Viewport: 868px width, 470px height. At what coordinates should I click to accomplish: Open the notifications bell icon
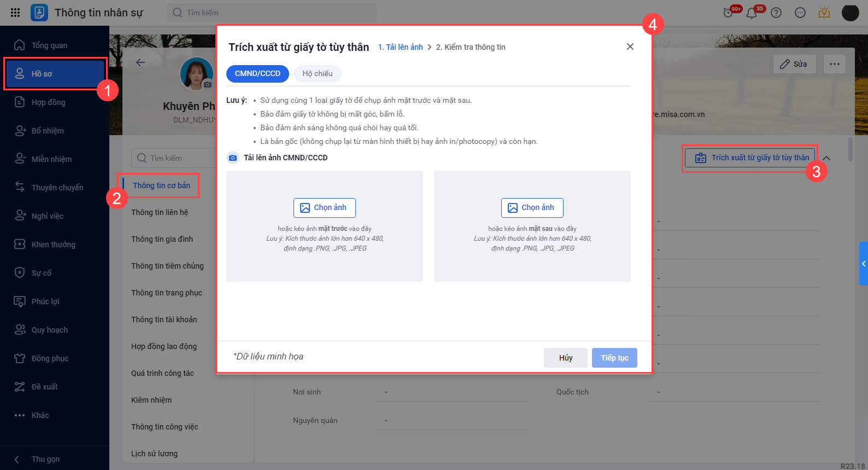pyautogui.click(x=752, y=13)
